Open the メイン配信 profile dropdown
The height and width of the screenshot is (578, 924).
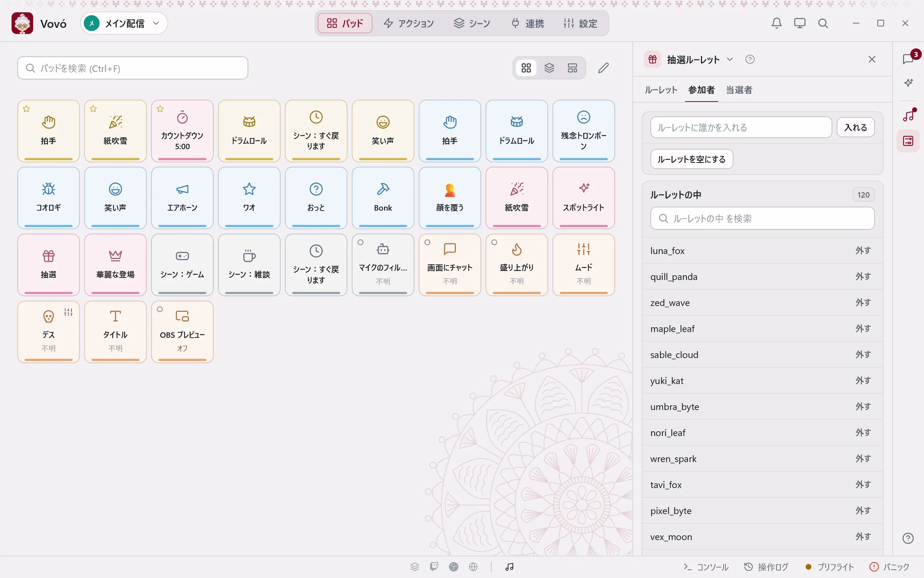point(124,23)
